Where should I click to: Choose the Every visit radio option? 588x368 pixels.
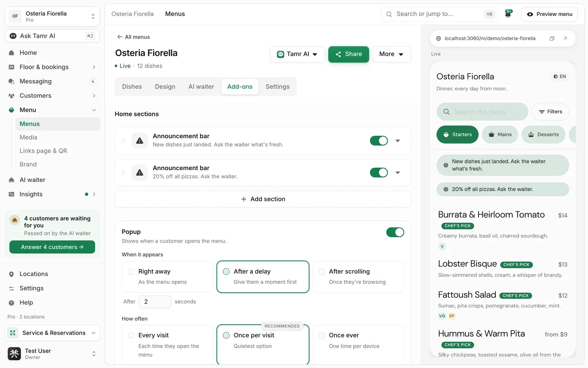pos(131,335)
